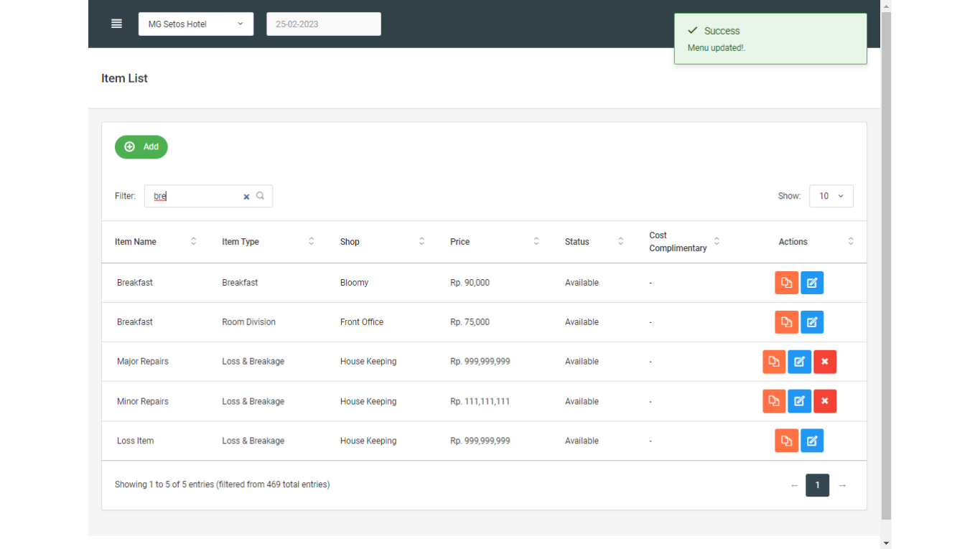Sort table by Item Name
This screenshot has height=549, width=980.
[x=155, y=242]
